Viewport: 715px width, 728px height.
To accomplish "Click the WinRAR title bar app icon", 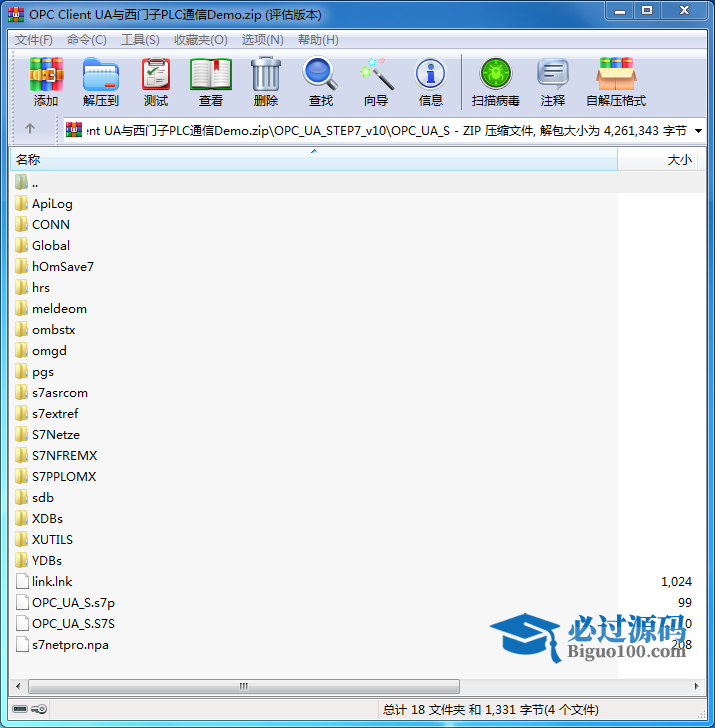I will [x=16, y=15].
